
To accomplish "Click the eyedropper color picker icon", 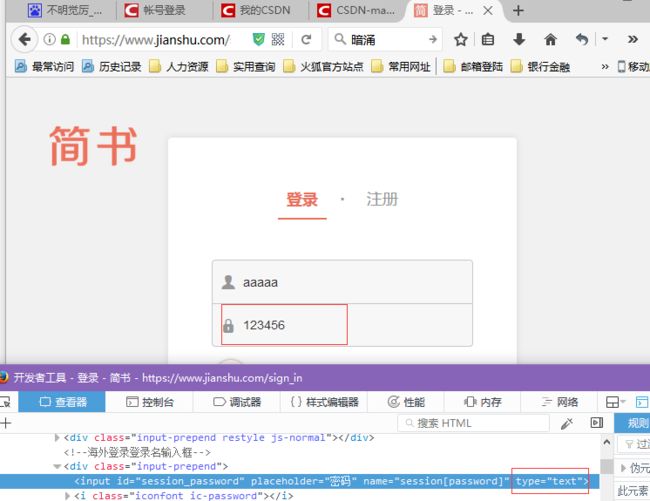I will click(x=567, y=423).
